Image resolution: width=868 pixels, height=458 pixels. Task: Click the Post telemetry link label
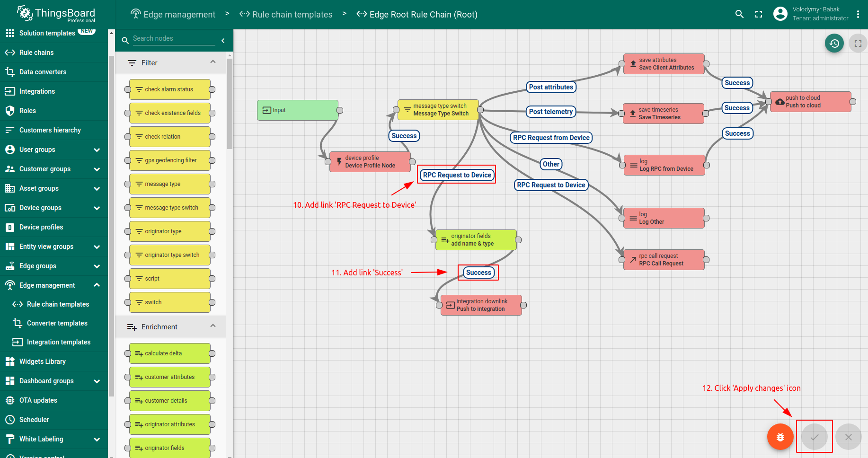click(551, 112)
